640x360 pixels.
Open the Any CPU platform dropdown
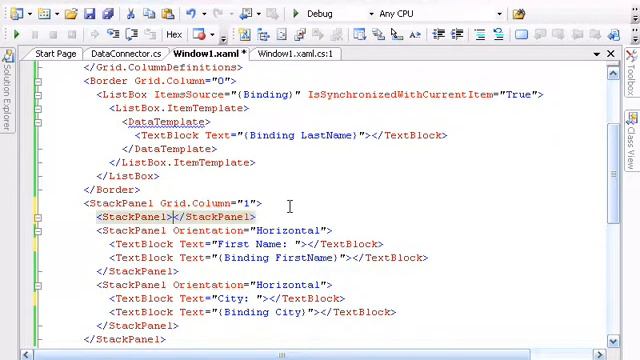coord(499,14)
